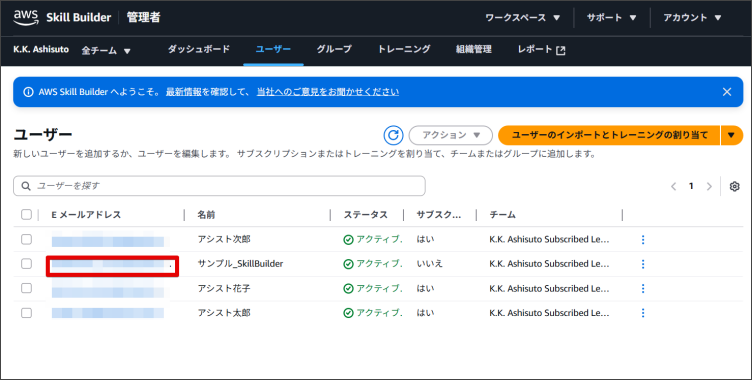This screenshot has width=752, height=380.
Task: Select all users header checkbox
Action: pyautogui.click(x=26, y=214)
